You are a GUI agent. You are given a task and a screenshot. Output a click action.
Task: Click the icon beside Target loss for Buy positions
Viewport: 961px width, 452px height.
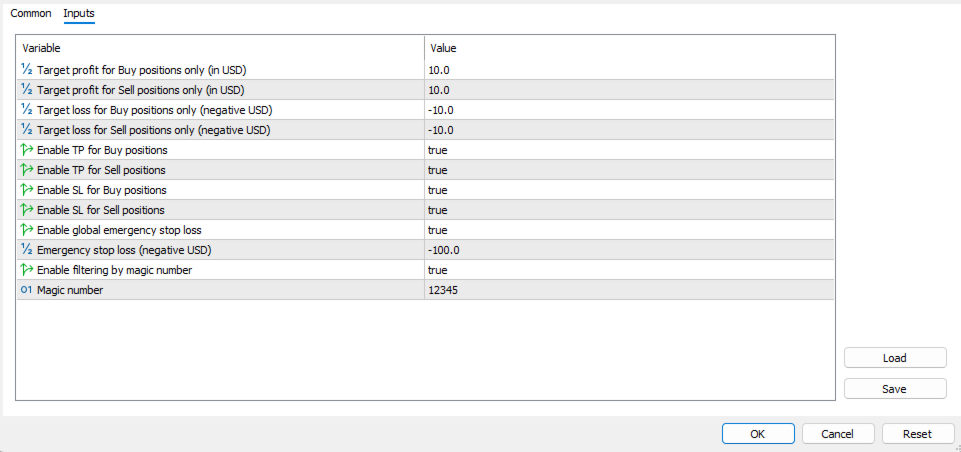[x=27, y=110]
